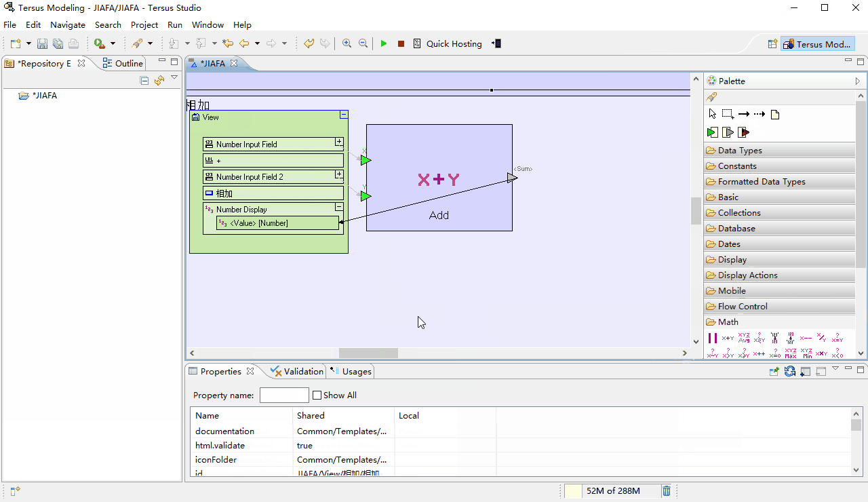Click the Property name input field
The width and height of the screenshot is (868, 502).
pyautogui.click(x=284, y=395)
